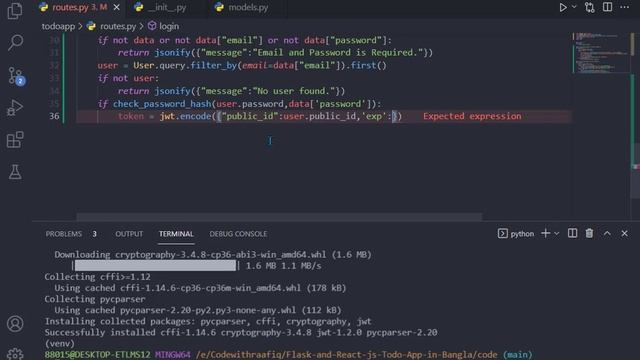Screen dimensions: 640x360
Task: Click 'Successfully installed' terminal line
Action: [241, 332]
